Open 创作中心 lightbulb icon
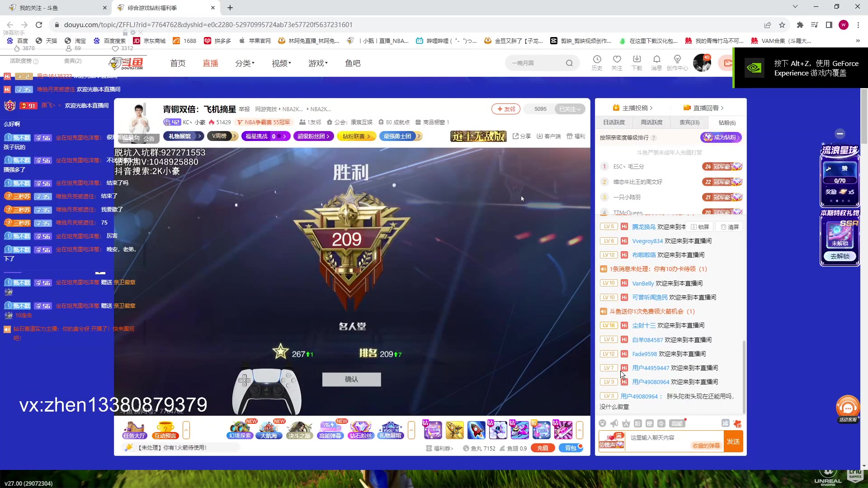Screen dimensions: 868x488 [677, 62]
